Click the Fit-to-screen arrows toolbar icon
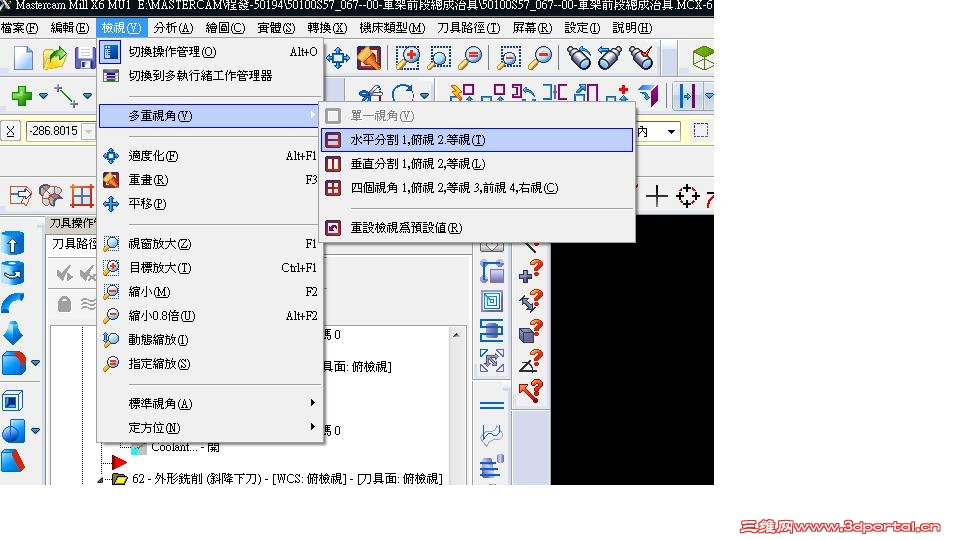Screen dimensions: 960x540 tap(338, 58)
